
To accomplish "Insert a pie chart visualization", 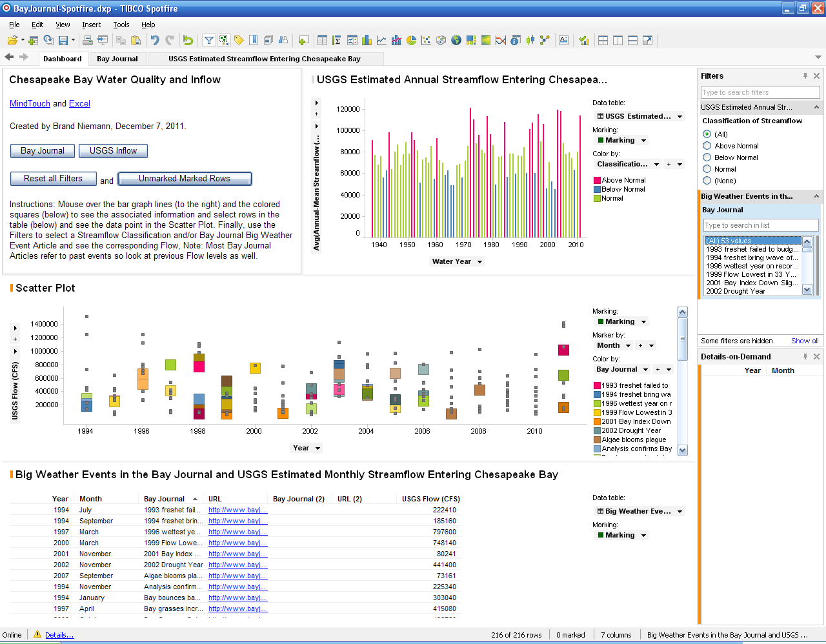I will point(411,41).
